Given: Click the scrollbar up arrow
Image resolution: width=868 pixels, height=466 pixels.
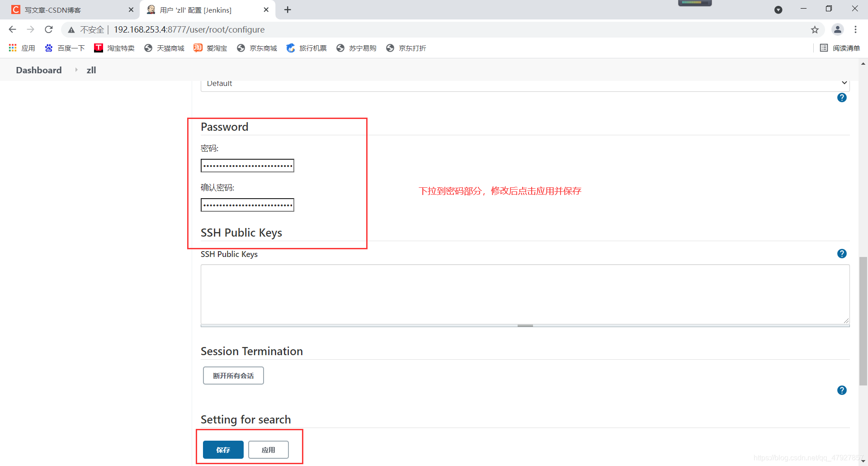Looking at the screenshot, I should [863, 64].
